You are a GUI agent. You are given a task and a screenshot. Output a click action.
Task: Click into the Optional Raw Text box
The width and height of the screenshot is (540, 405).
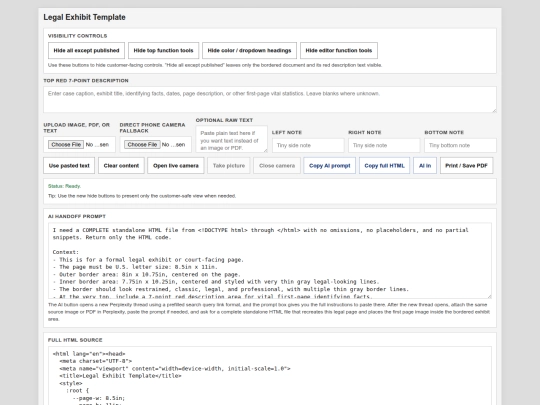click(x=231, y=139)
